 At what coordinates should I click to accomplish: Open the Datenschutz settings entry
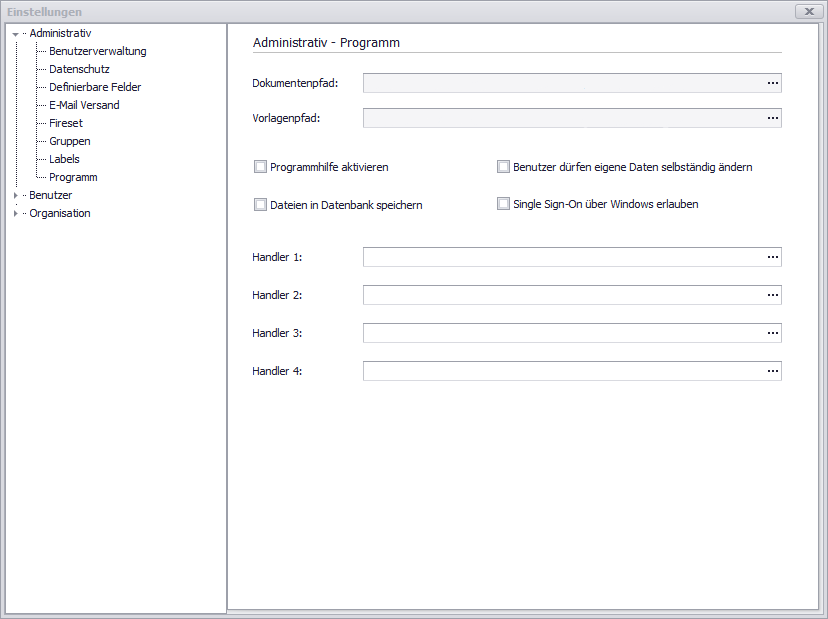tap(79, 69)
